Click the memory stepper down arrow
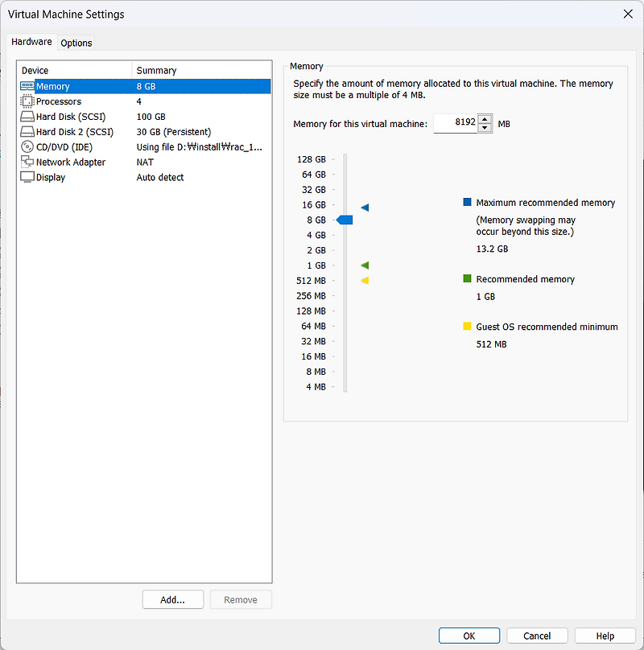Screen dimensions: 644x650 (484, 127)
